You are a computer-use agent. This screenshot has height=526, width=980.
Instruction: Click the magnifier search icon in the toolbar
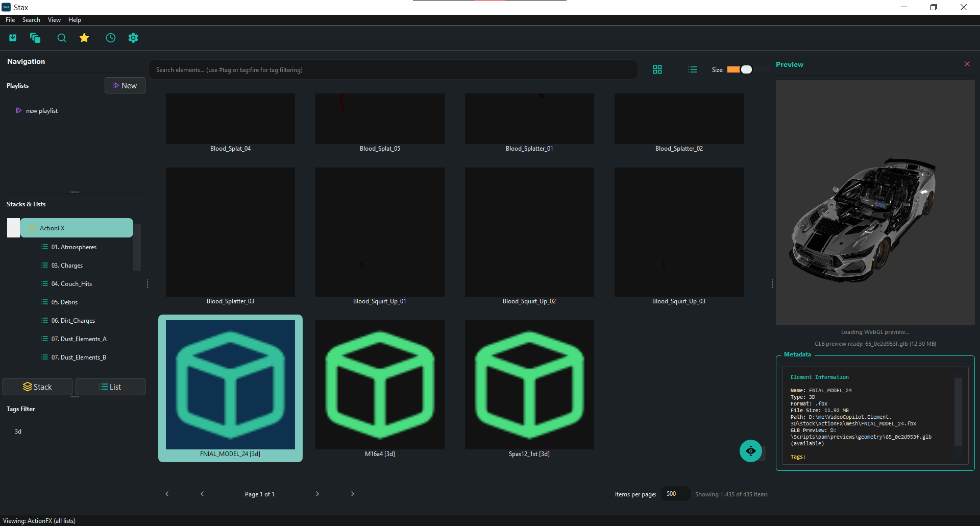click(x=62, y=38)
